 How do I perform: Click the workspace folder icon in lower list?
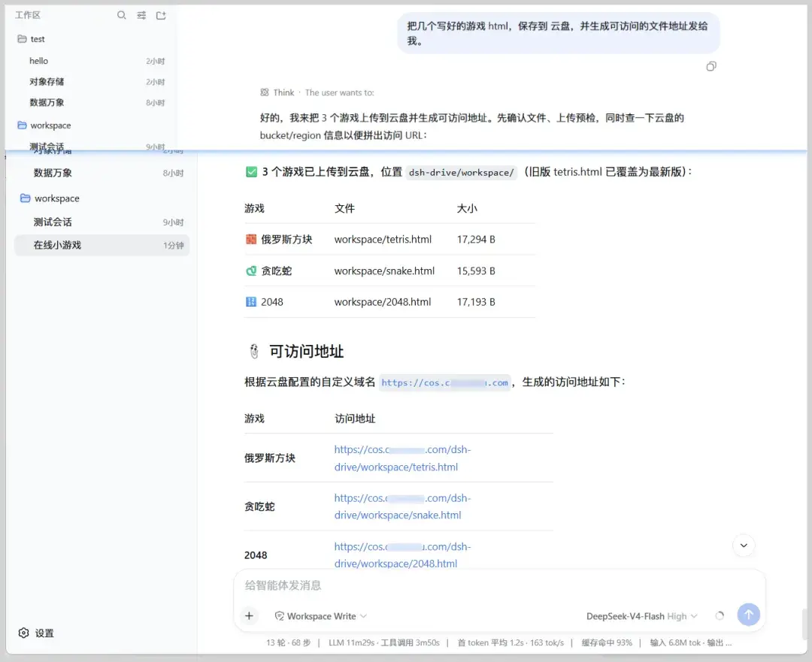[25, 198]
